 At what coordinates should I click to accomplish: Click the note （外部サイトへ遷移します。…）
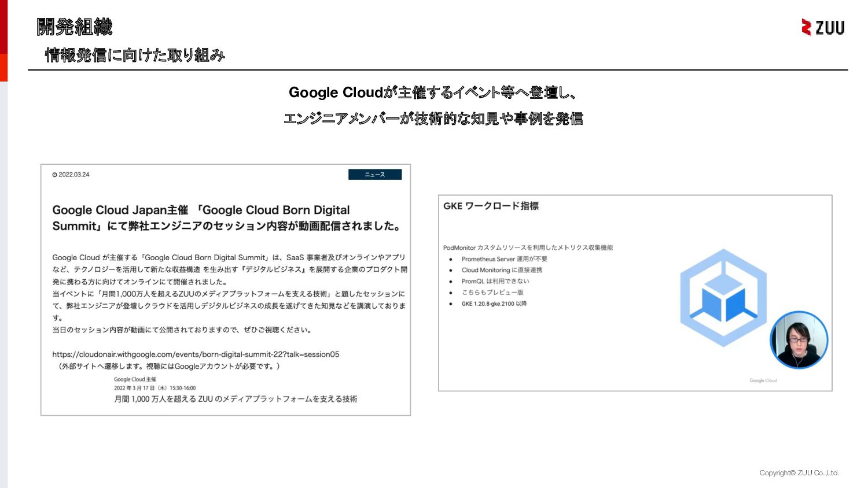(x=168, y=366)
